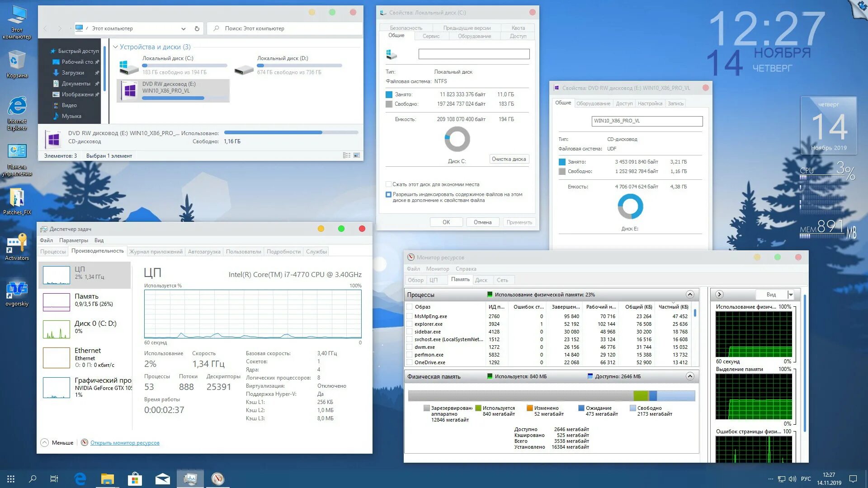Open the Открыть монитор ресурсов link
Screen dimensions: 868x488
pyautogui.click(x=125, y=442)
